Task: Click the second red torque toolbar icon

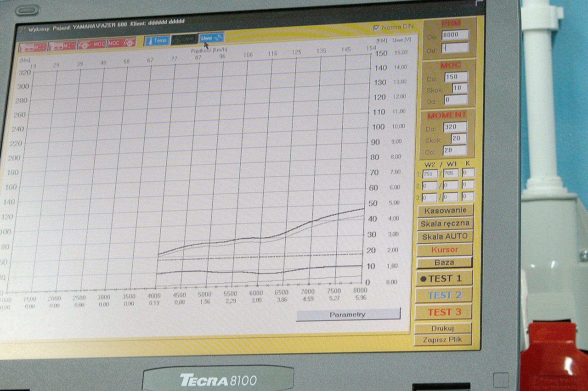Action: (62, 45)
